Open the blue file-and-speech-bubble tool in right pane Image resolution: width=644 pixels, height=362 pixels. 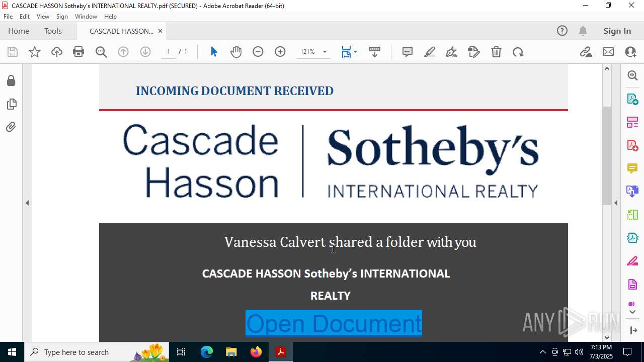pos(632,191)
